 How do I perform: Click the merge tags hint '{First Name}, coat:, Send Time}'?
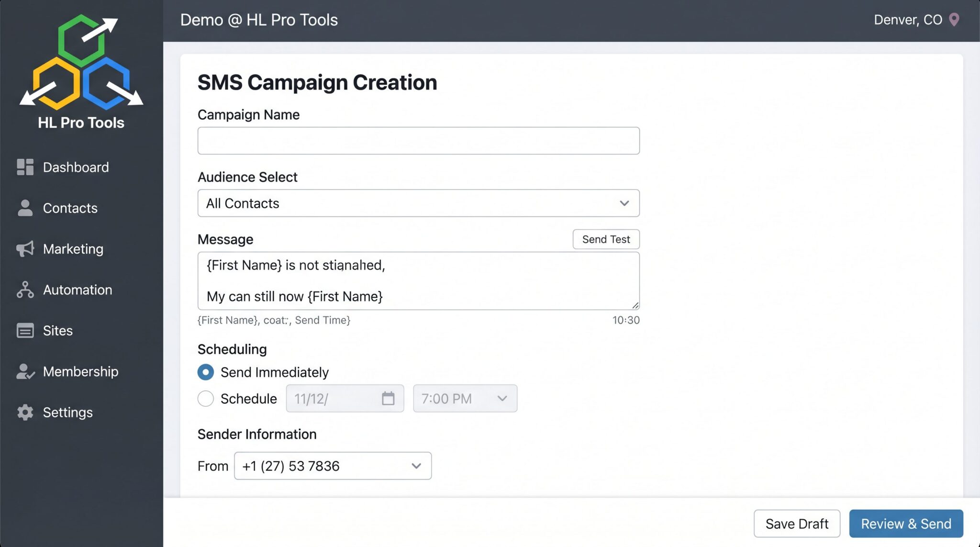274,320
